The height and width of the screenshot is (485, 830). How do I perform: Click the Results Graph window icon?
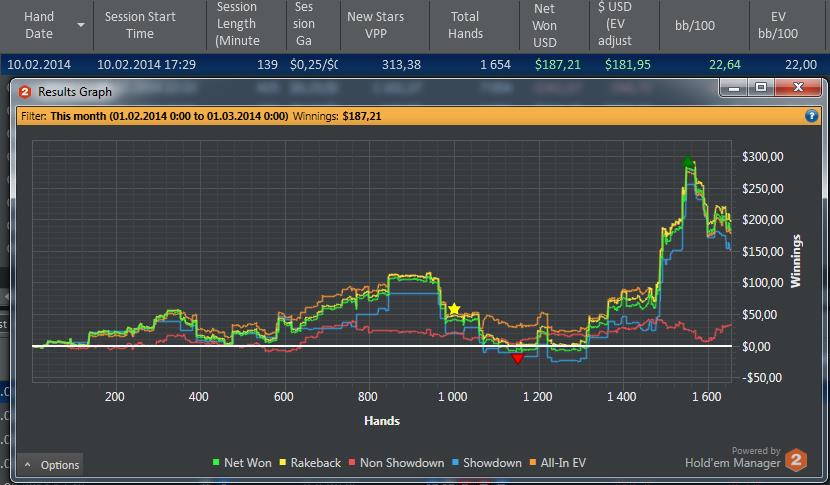pyautogui.click(x=25, y=92)
